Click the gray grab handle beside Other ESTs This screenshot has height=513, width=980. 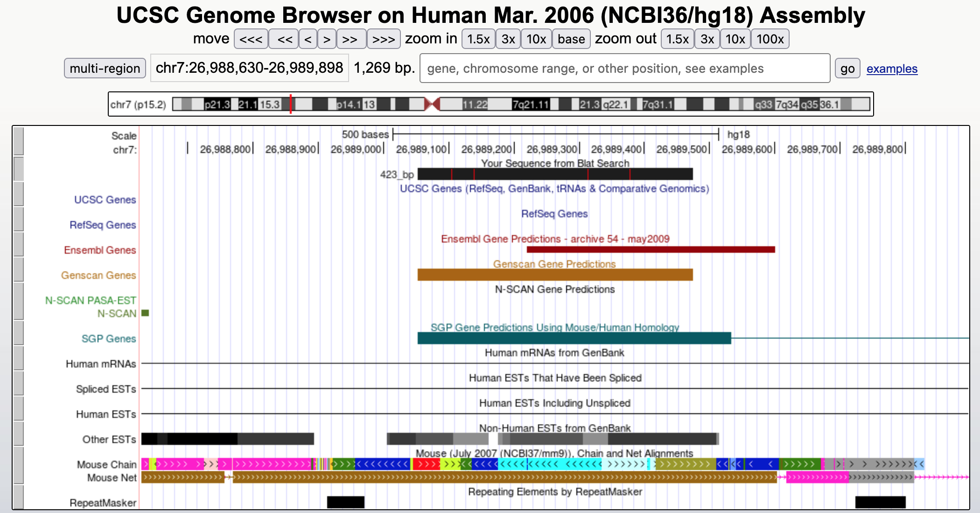(19, 433)
